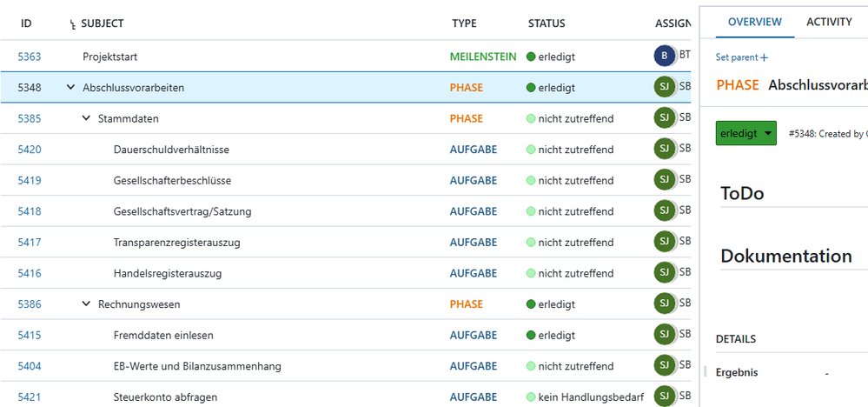Edit the Ergebnis field value

827,373
